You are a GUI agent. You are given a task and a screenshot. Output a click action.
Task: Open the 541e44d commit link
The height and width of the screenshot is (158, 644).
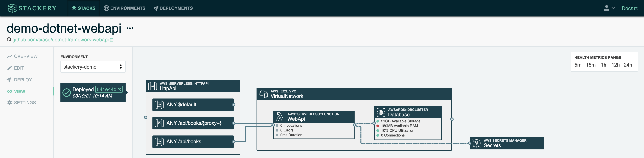[109, 89]
